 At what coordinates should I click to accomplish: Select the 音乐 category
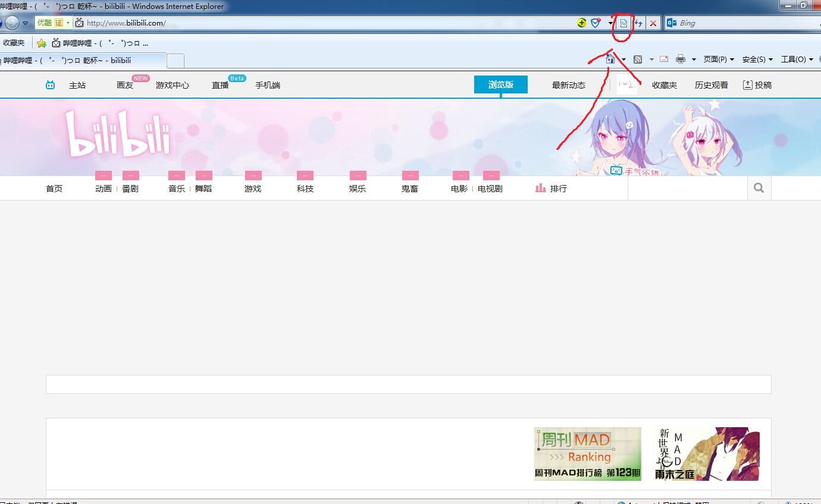[177, 189]
